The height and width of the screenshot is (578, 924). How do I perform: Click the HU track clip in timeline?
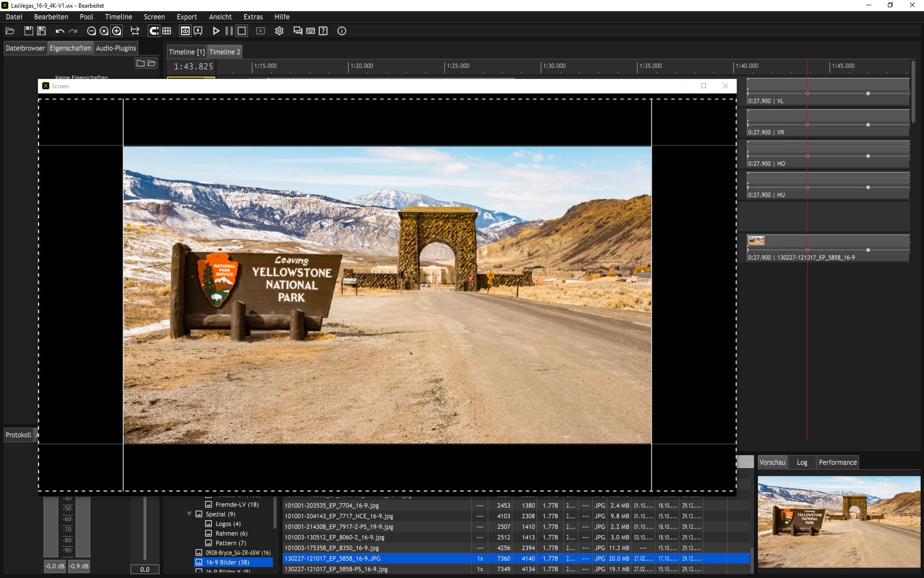828,185
